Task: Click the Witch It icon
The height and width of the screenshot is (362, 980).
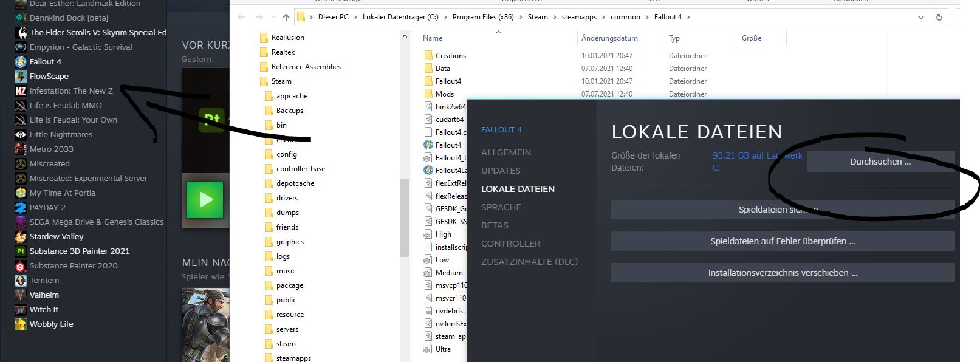Action: (x=21, y=309)
